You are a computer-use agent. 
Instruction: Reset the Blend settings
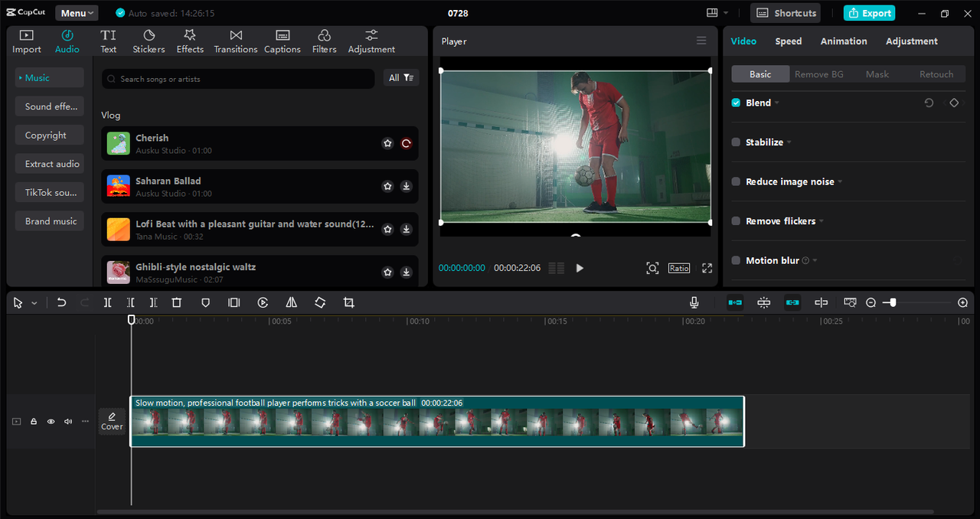click(929, 103)
